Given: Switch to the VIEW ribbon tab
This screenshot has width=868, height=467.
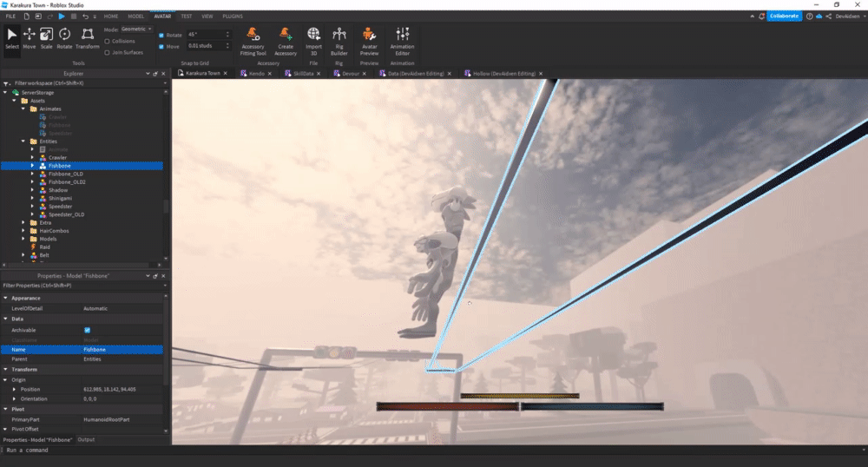Looking at the screenshot, I should tap(207, 16).
